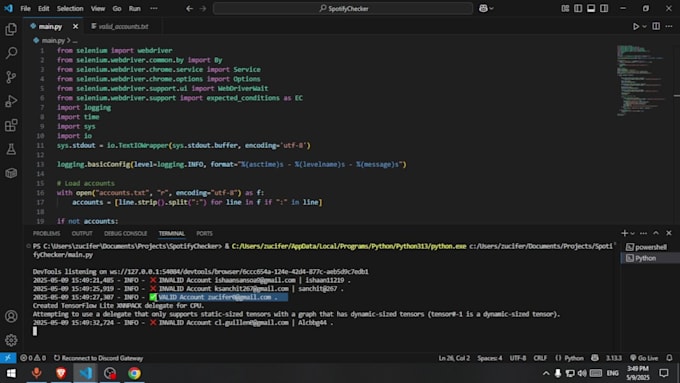
Task: Click the Ln 26, Col 2 indicator
Action: click(x=454, y=358)
